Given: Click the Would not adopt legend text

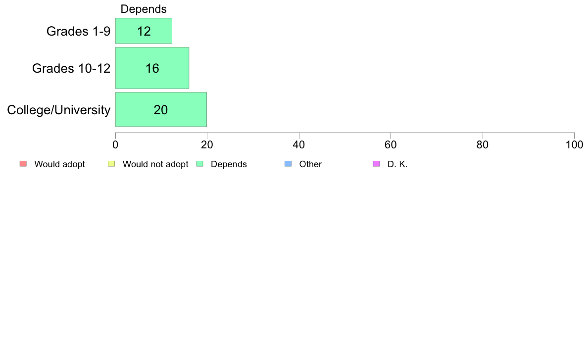Looking at the screenshot, I should (155, 164).
